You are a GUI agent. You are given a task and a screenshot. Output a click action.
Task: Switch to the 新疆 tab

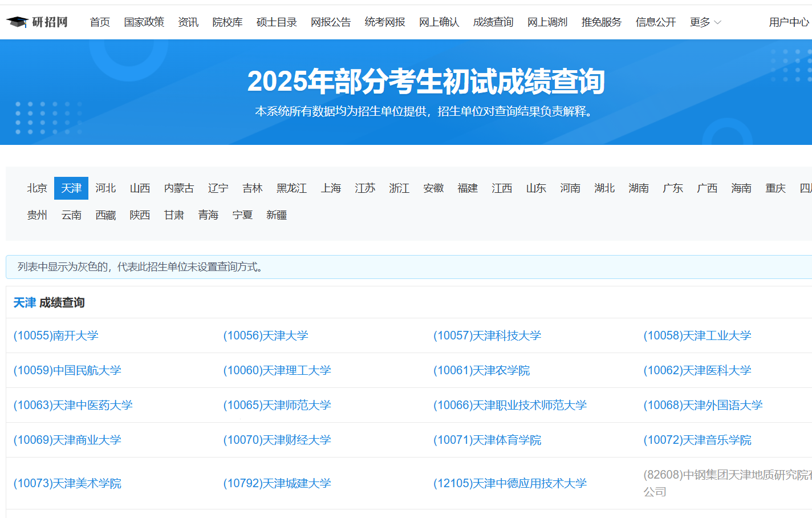tap(277, 215)
